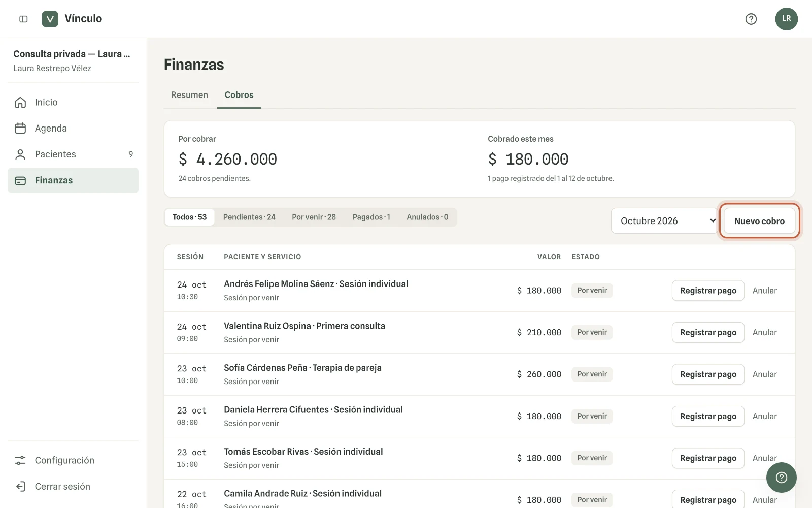
Task: Click the Configuración sliders icon
Action: 20,460
